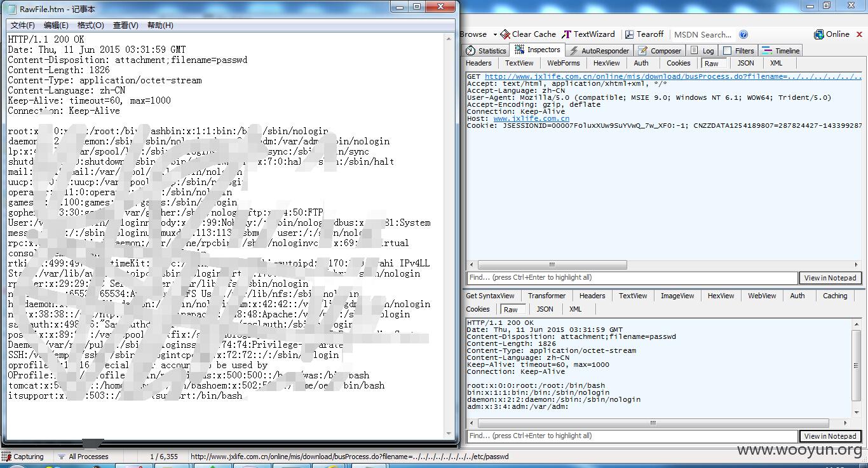868x468 pixels.
Task: Select request WebForms inspector tab
Action: [564, 63]
